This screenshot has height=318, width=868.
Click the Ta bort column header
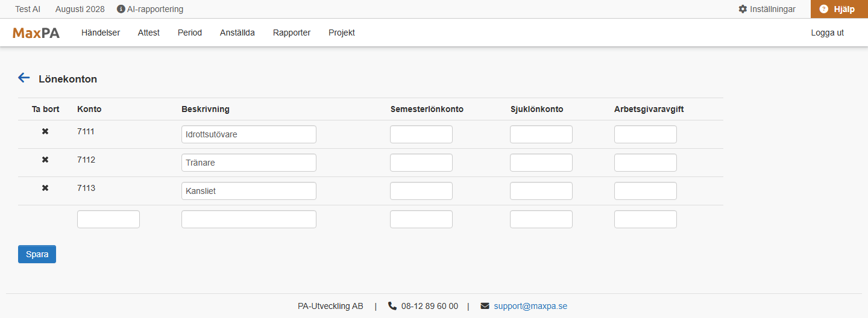click(46, 109)
